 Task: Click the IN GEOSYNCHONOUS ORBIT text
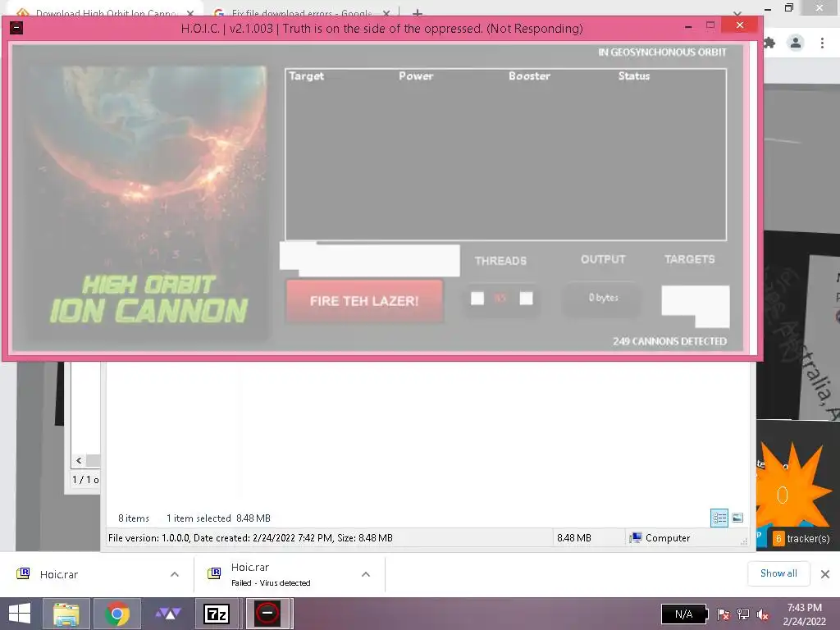click(662, 52)
